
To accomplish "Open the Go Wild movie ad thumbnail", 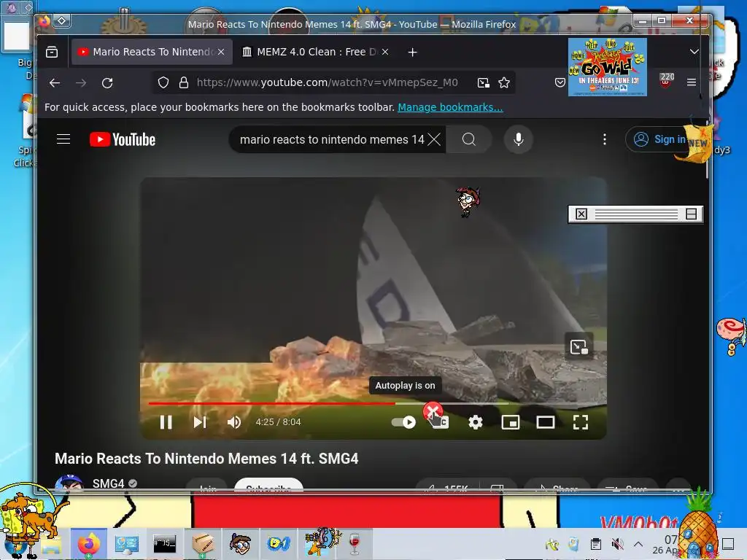I will click(608, 67).
